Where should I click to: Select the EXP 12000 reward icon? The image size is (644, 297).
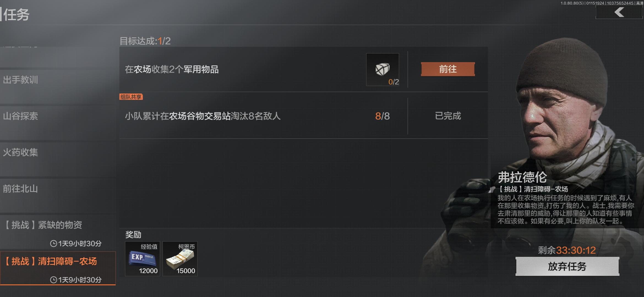pos(143,259)
